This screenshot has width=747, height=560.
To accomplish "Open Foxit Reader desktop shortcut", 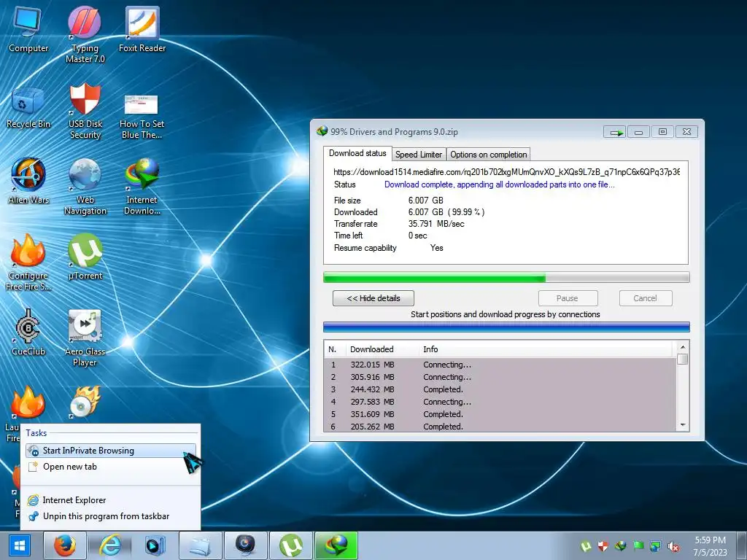I will [142, 29].
